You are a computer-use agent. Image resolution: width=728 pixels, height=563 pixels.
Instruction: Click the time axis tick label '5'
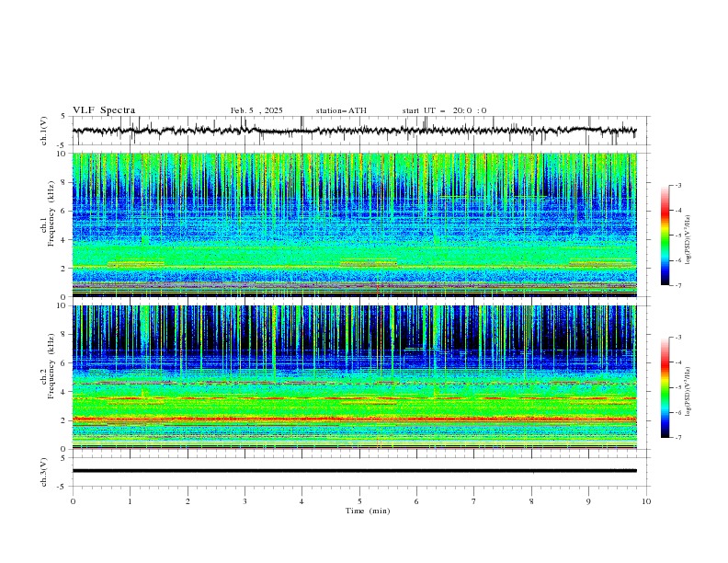pyautogui.click(x=359, y=501)
